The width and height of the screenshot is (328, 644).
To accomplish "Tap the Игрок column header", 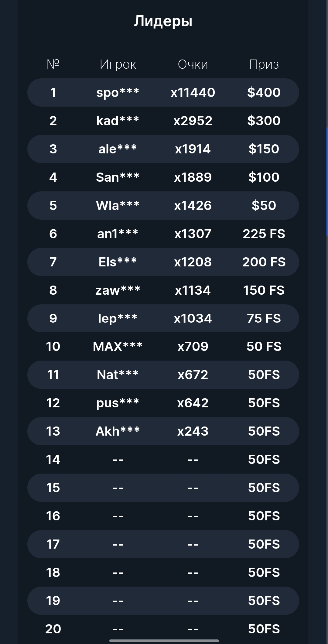I will pos(118,64).
